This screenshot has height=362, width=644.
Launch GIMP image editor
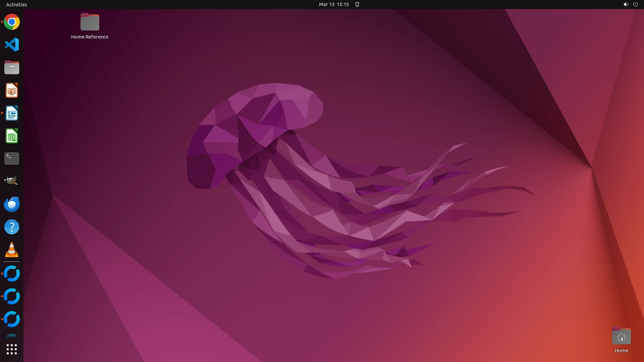(x=12, y=181)
